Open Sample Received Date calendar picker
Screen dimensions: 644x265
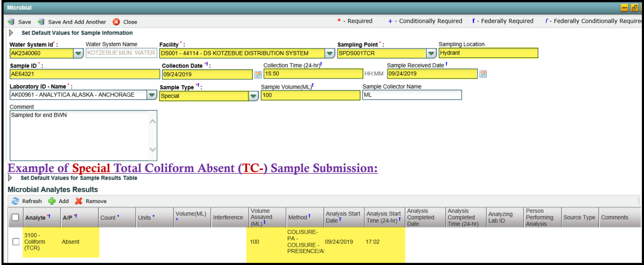click(483, 74)
